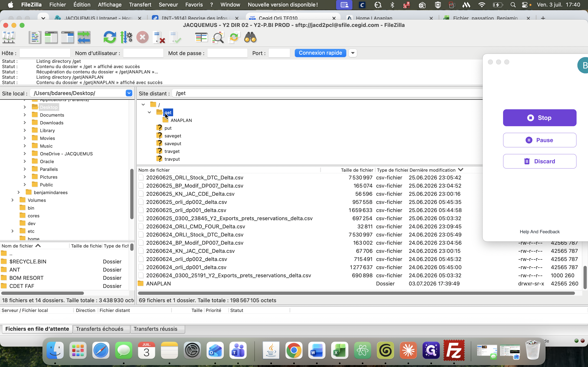Search remote files with binoculars icon
The height and width of the screenshot is (367, 588).
tap(251, 38)
